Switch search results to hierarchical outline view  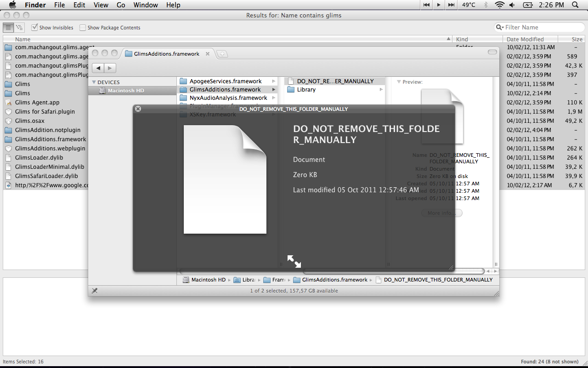click(x=19, y=28)
